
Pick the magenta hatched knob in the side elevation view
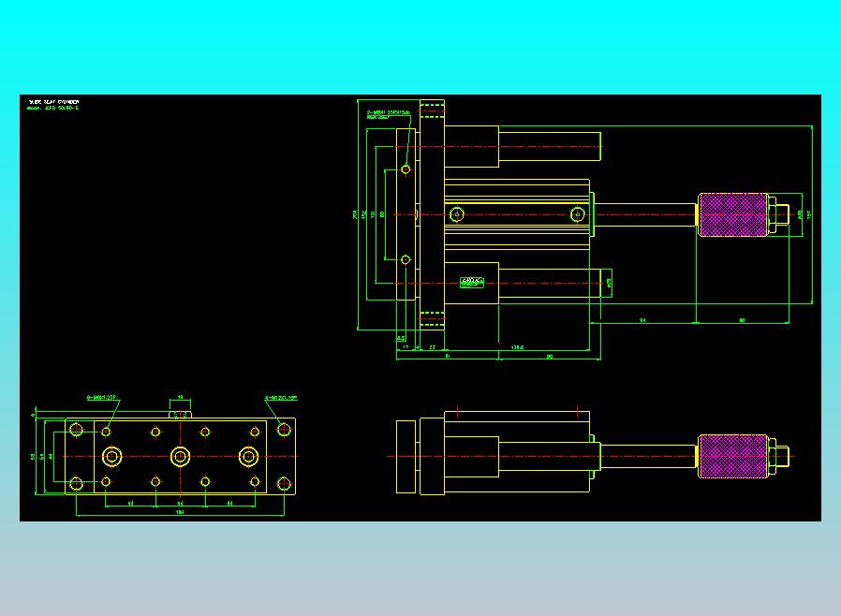[733, 456]
